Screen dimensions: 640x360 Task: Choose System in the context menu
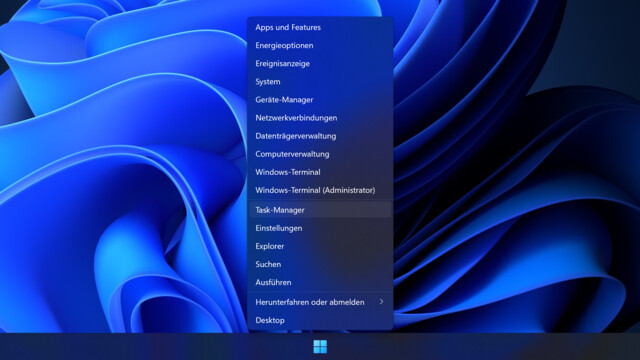(x=320, y=82)
